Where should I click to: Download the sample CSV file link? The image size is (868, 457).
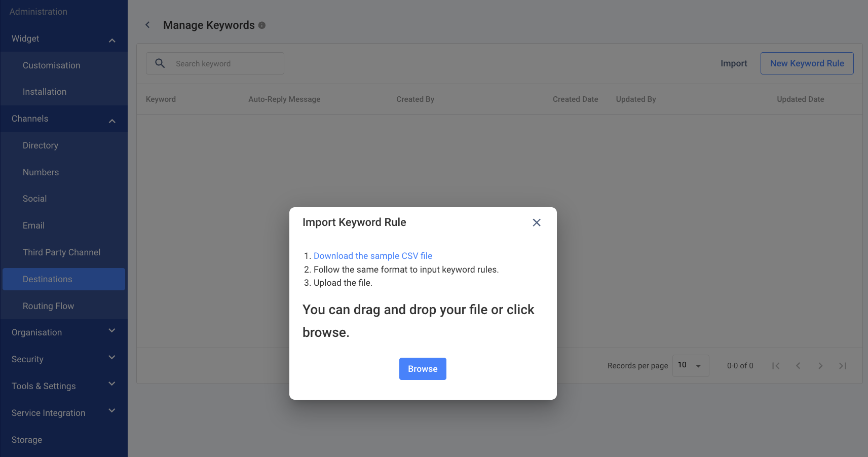tap(373, 256)
